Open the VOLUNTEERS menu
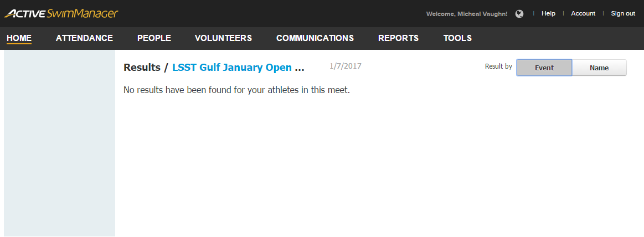 click(x=223, y=38)
